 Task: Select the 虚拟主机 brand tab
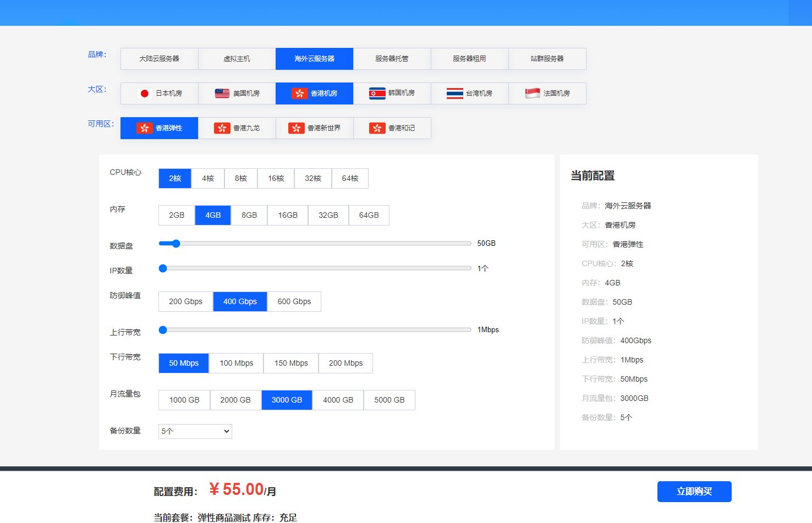pos(237,59)
